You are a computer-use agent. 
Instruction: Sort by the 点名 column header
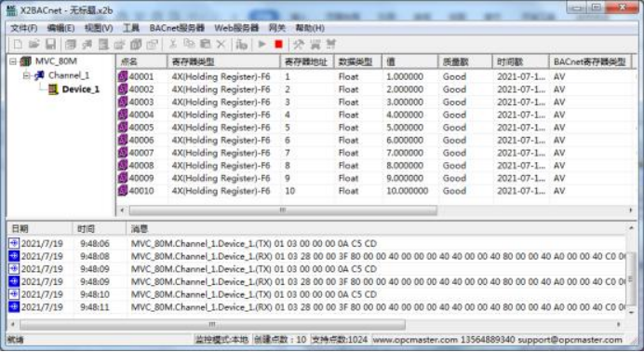pos(141,61)
